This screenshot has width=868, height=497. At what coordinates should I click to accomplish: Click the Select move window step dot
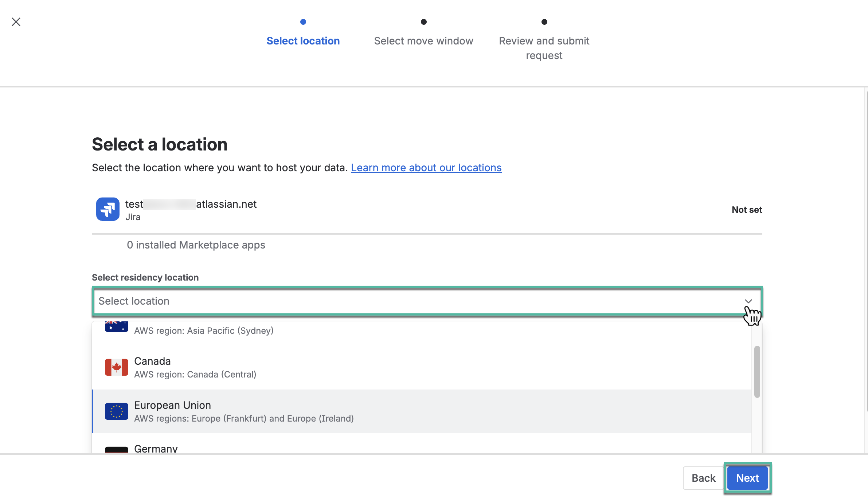[x=423, y=22]
